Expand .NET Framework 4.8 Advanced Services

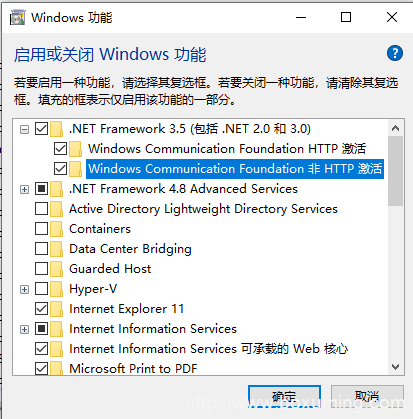pos(24,189)
